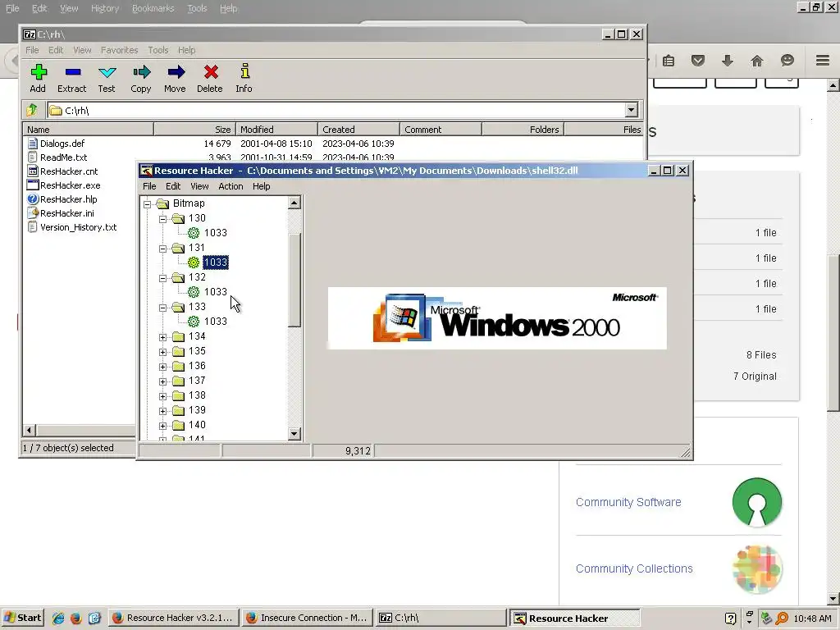The image size is (840, 630).
Task: Sort 7-Zip list by Size column
Action: tap(195, 129)
